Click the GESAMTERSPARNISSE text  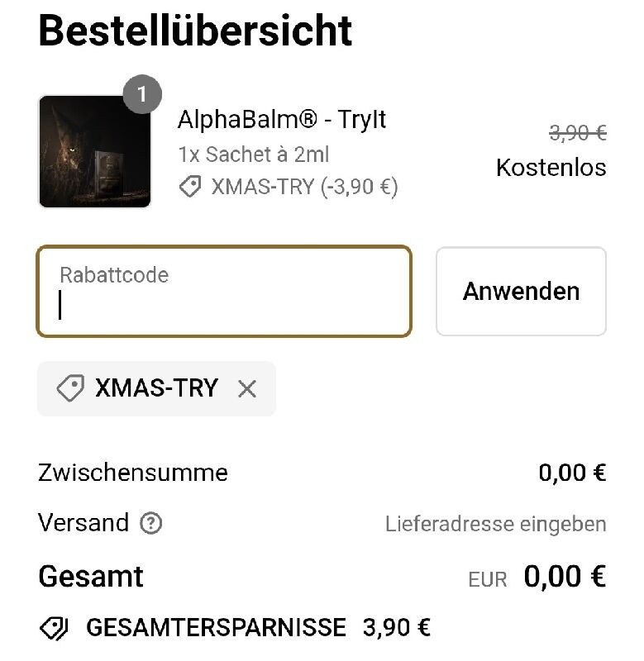216,628
